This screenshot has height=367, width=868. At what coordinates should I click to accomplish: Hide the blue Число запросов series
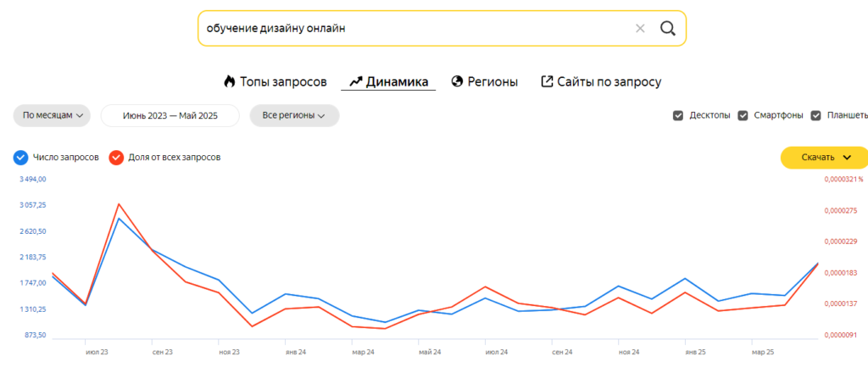(20, 158)
